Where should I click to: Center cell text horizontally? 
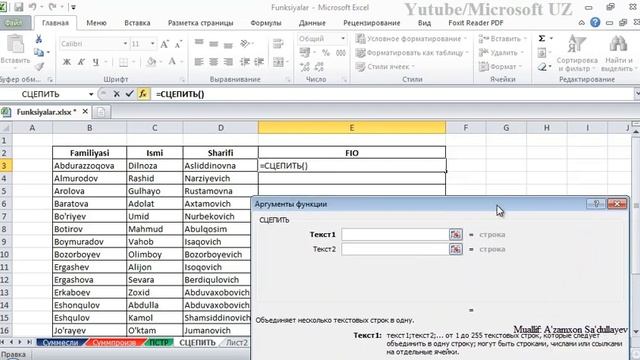213,62
